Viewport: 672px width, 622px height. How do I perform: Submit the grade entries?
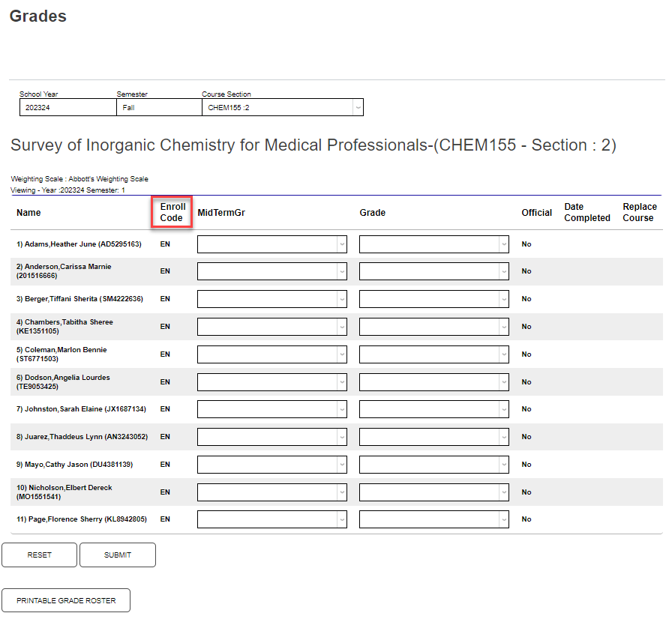[x=117, y=555]
